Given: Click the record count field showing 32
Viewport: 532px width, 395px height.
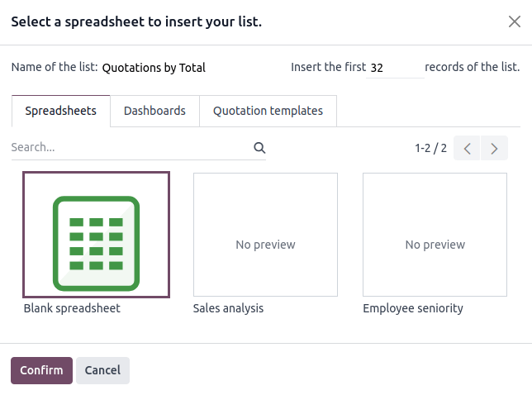Looking at the screenshot, I should (395, 68).
